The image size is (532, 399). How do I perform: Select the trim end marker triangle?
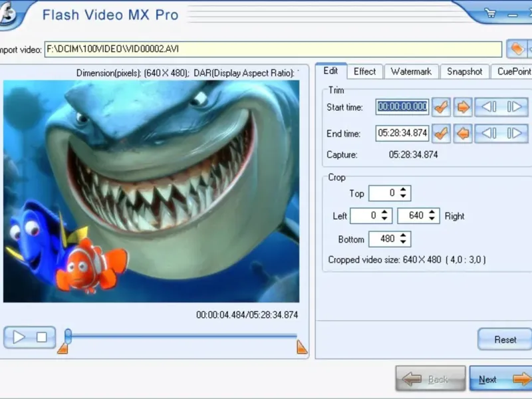302,347
